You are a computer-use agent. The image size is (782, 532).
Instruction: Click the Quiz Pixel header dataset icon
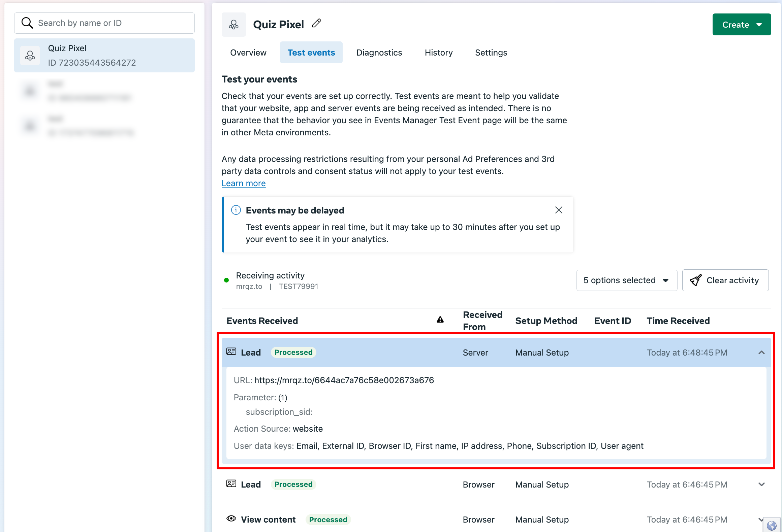[x=234, y=25]
